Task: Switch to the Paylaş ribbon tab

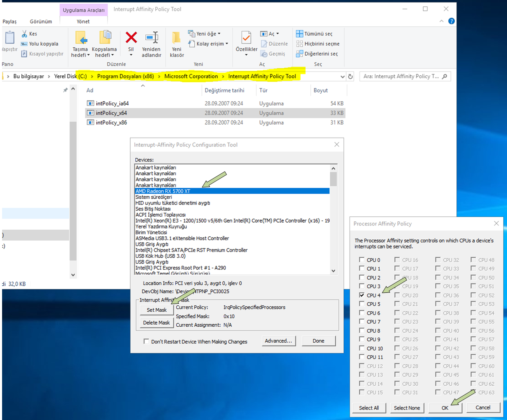Action: (10, 21)
